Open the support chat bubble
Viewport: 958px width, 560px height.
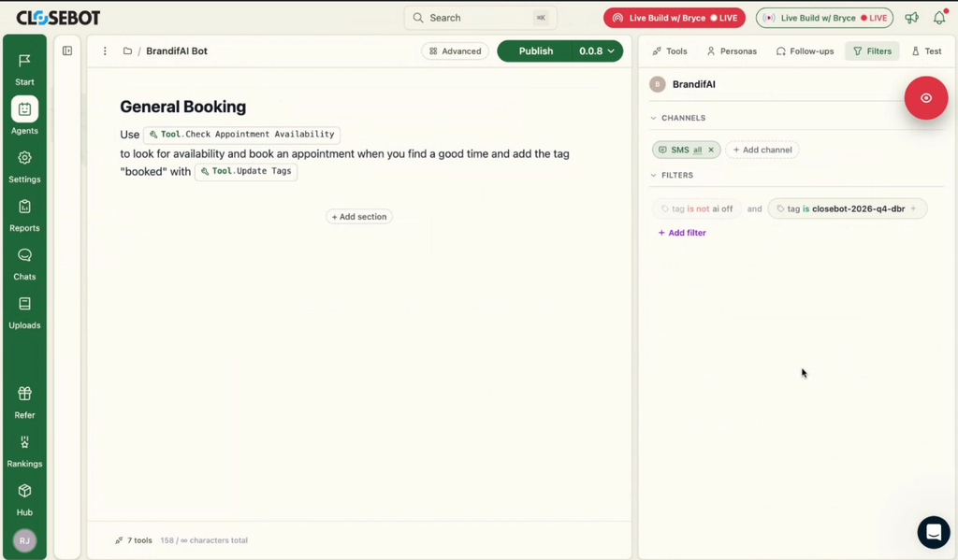pos(934,533)
